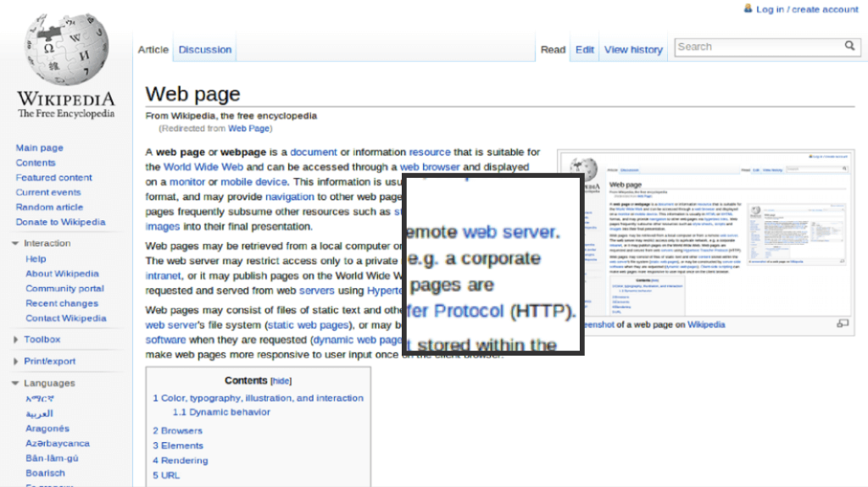This screenshot has width=868, height=487.
Task: Open Log in / create account link
Action: pos(807,8)
